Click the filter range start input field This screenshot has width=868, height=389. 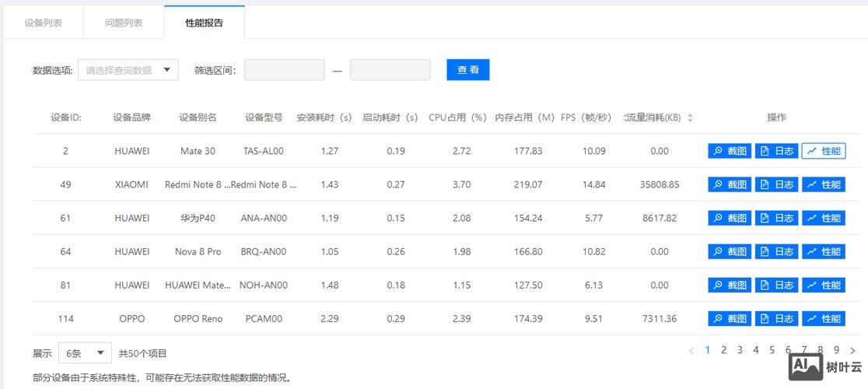click(284, 70)
